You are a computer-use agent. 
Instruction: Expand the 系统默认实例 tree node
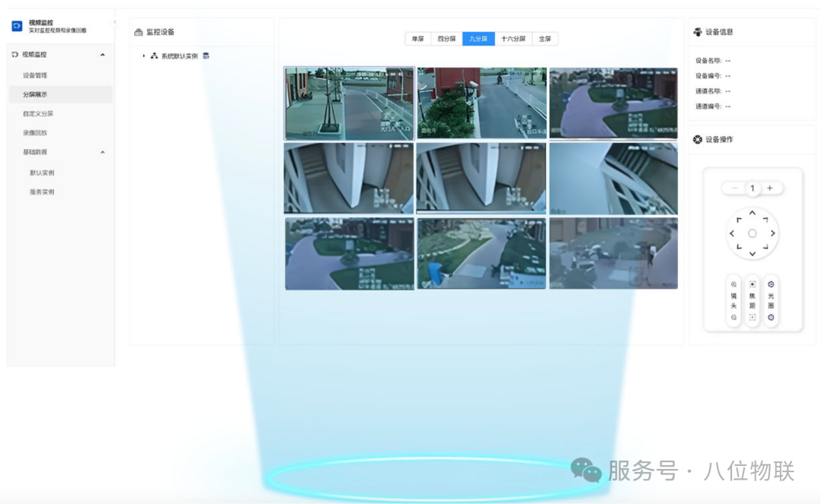click(x=144, y=55)
